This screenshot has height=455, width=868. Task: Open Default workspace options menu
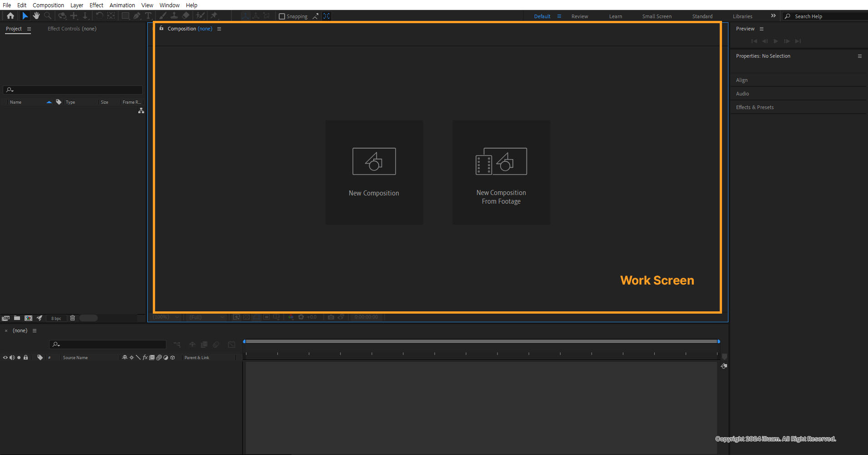tap(559, 16)
